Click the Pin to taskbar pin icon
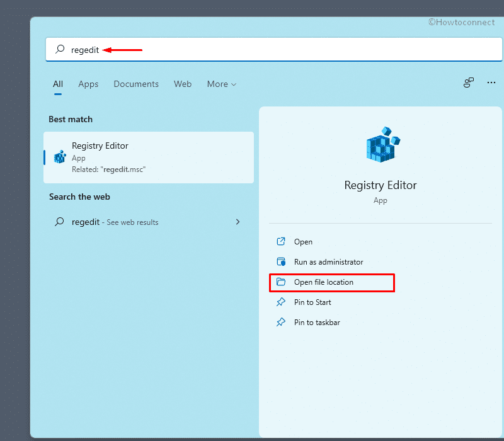The width and height of the screenshot is (504, 441). pyautogui.click(x=281, y=322)
